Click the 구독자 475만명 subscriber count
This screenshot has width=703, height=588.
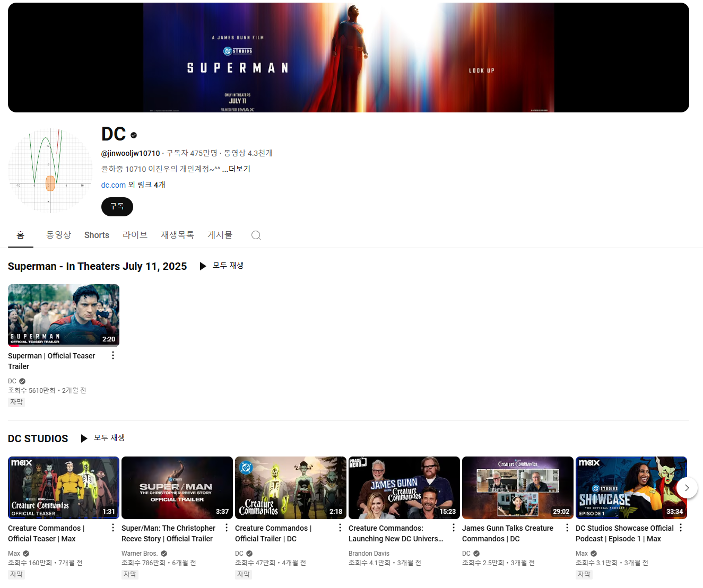coord(192,153)
